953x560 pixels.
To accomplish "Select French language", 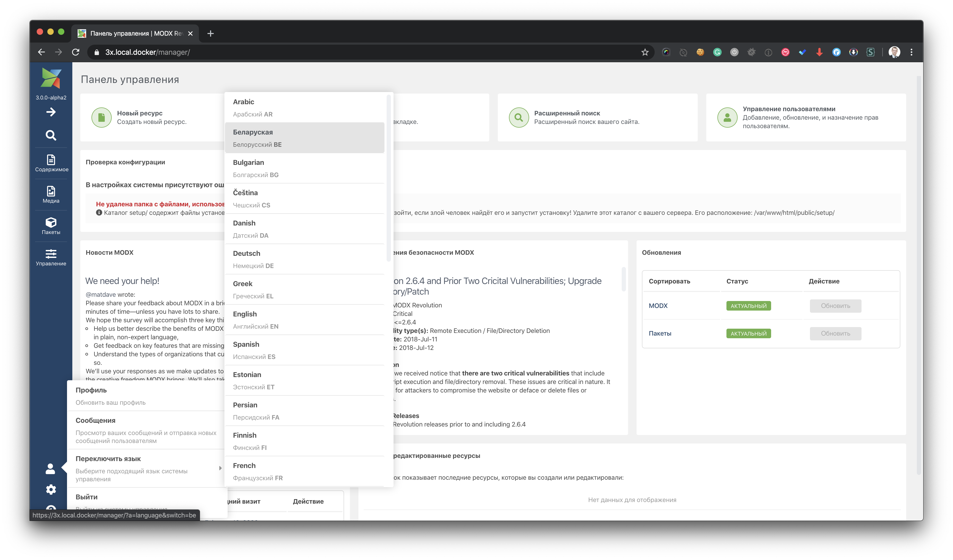I will point(305,471).
